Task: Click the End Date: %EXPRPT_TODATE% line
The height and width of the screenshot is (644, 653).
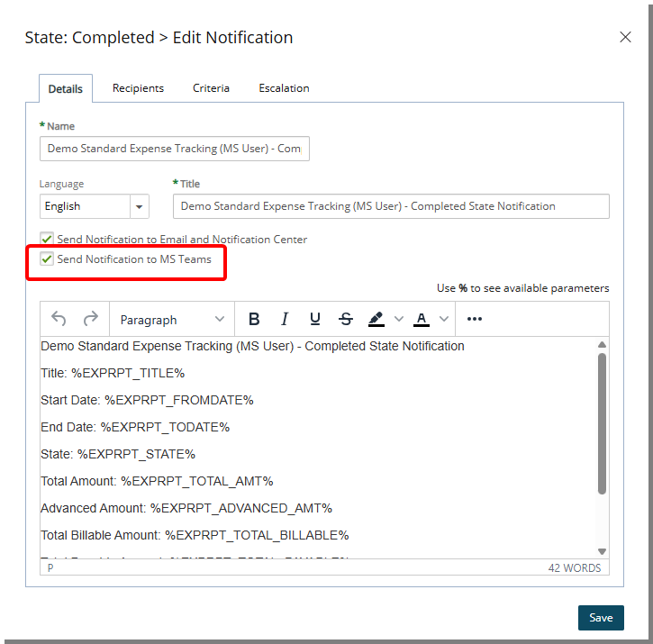Action: (x=135, y=428)
